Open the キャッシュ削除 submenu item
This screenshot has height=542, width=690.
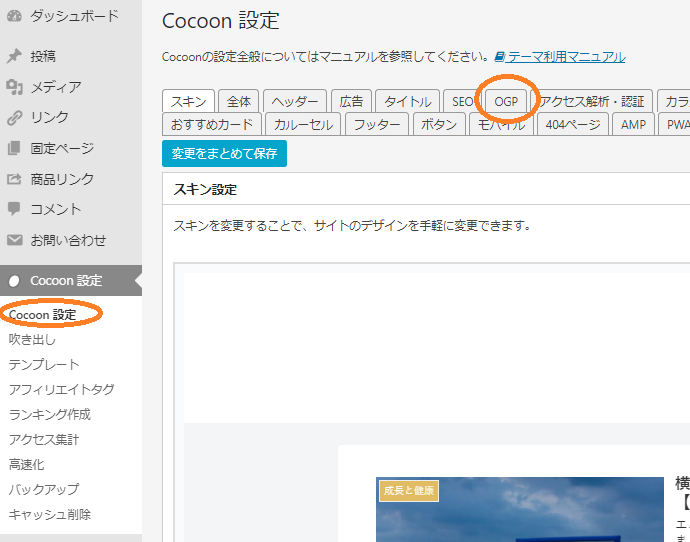[50, 514]
